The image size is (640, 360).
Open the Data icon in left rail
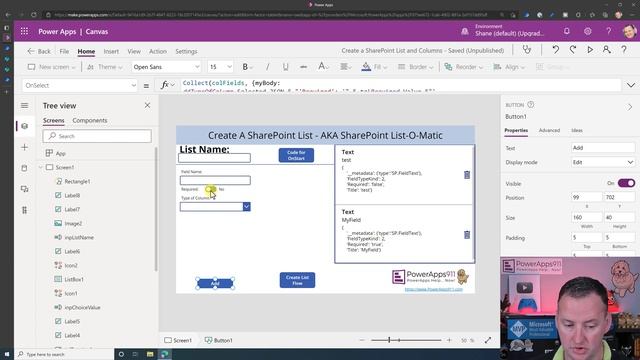24,168
